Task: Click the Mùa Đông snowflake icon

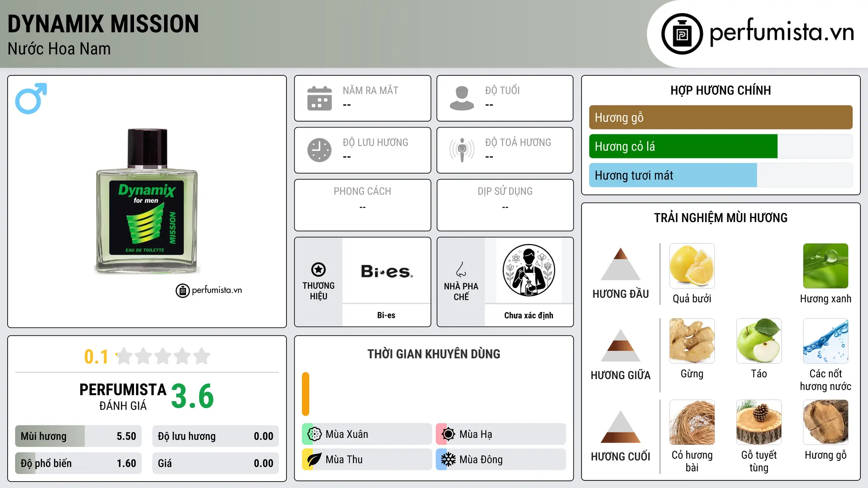Action: pyautogui.click(x=448, y=460)
